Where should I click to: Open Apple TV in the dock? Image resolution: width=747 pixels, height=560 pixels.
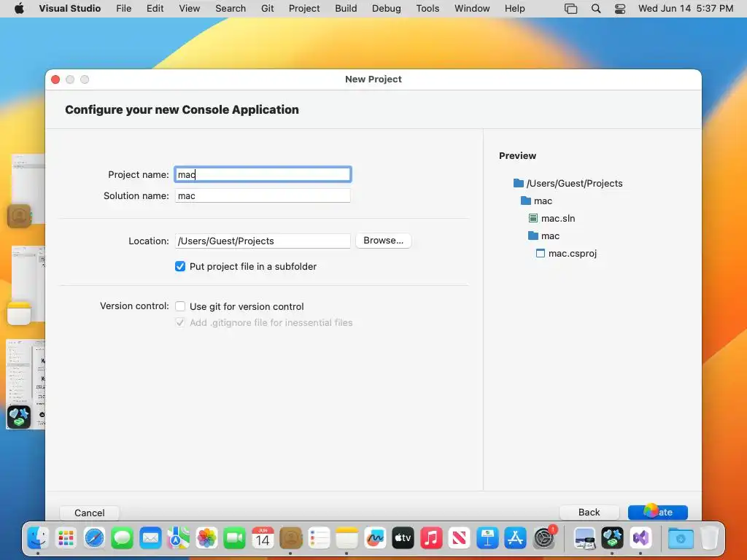pyautogui.click(x=403, y=539)
